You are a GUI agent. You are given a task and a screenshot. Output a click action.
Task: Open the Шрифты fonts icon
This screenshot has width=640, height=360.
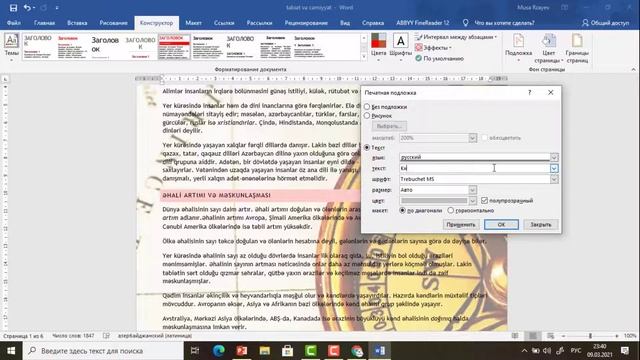click(x=400, y=47)
